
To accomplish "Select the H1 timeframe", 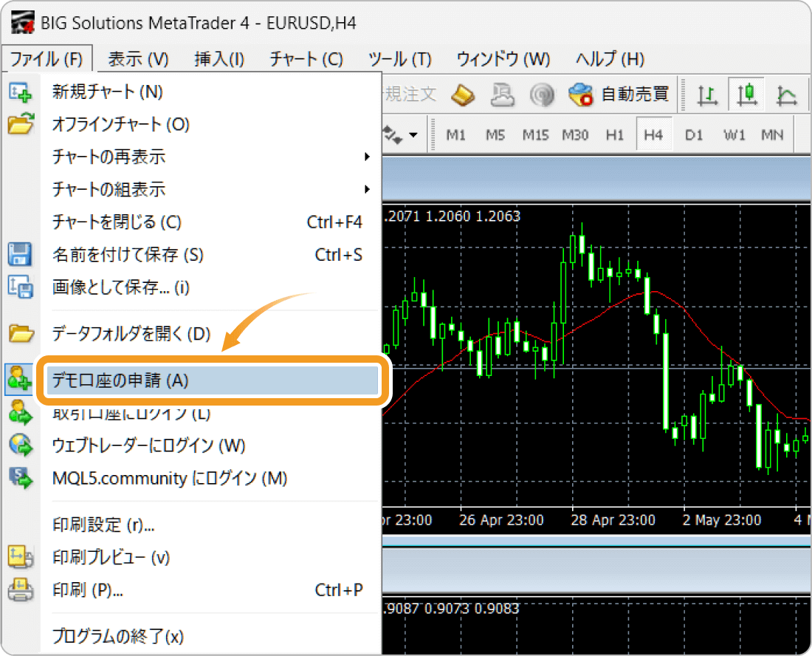I will (615, 135).
